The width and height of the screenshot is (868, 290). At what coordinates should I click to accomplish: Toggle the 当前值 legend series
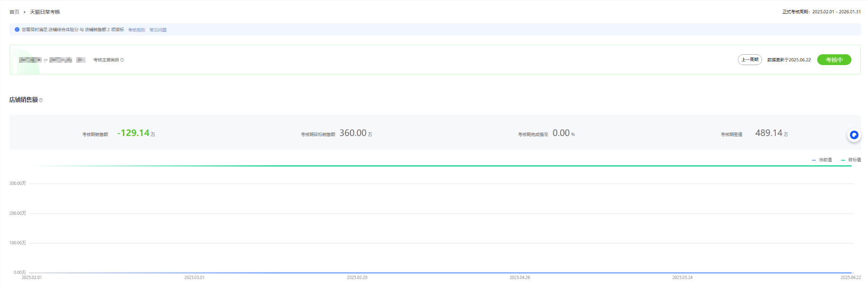[x=822, y=160]
